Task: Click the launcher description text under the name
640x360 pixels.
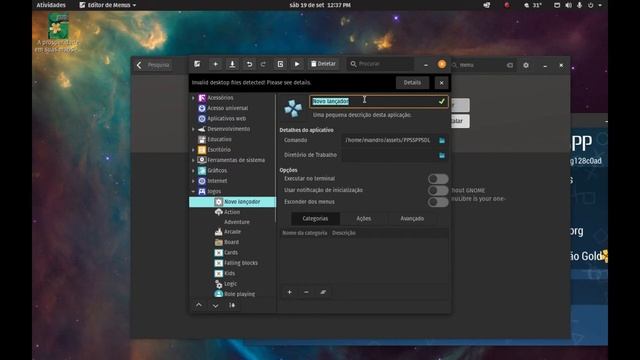Action: click(362, 115)
